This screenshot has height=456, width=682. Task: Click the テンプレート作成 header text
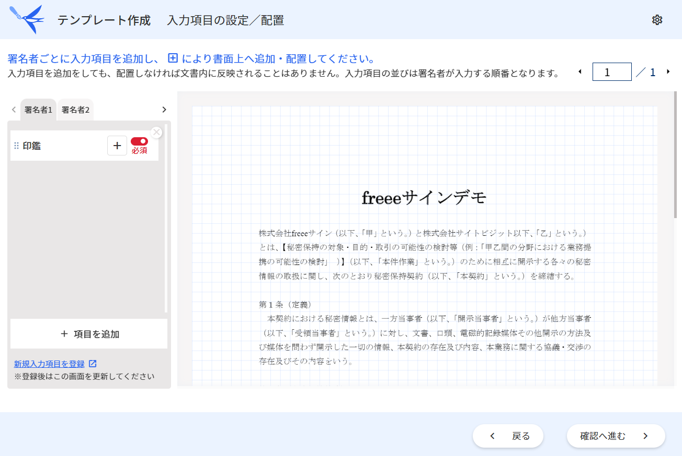coord(104,20)
